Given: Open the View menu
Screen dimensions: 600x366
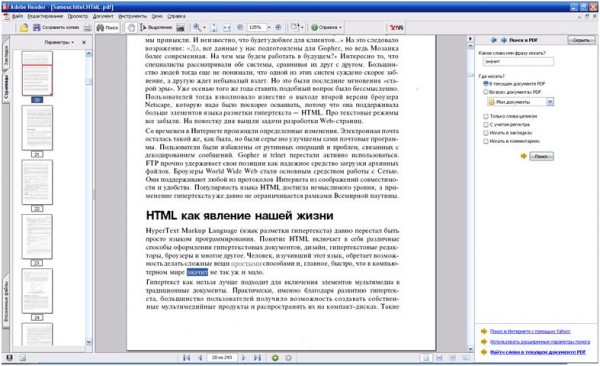Looking at the screenshot, I should click(78, 16).
